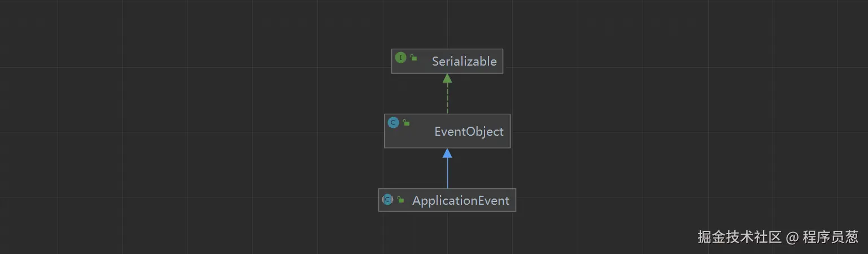Select the solid blue inheritance edge
Viewport: 868px width, 254px height.
[x=447, y=173]
